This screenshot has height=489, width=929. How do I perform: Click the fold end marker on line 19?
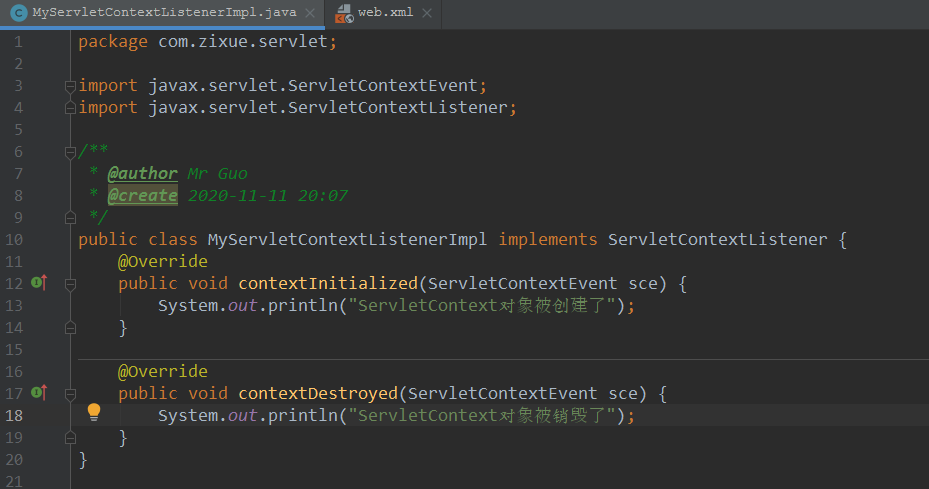click(x=70, y=438)
